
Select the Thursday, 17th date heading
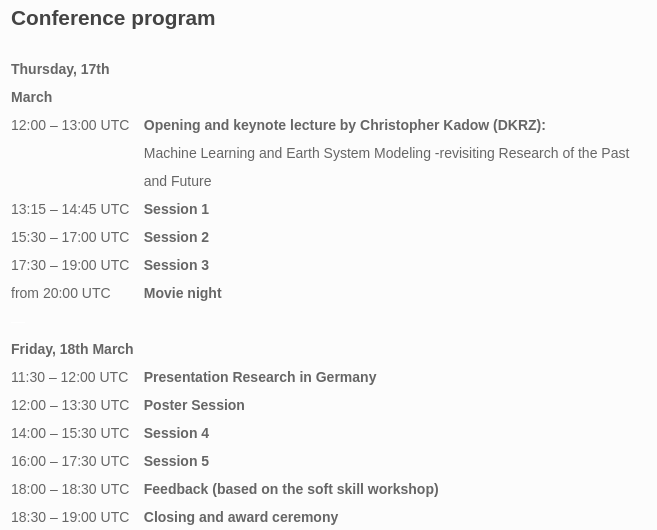(60, 69)
